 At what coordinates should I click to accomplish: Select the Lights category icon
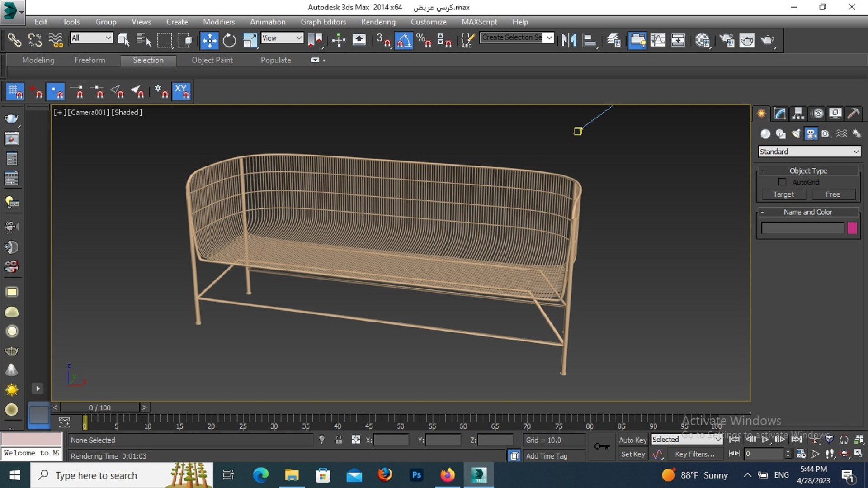coord(796,134)
